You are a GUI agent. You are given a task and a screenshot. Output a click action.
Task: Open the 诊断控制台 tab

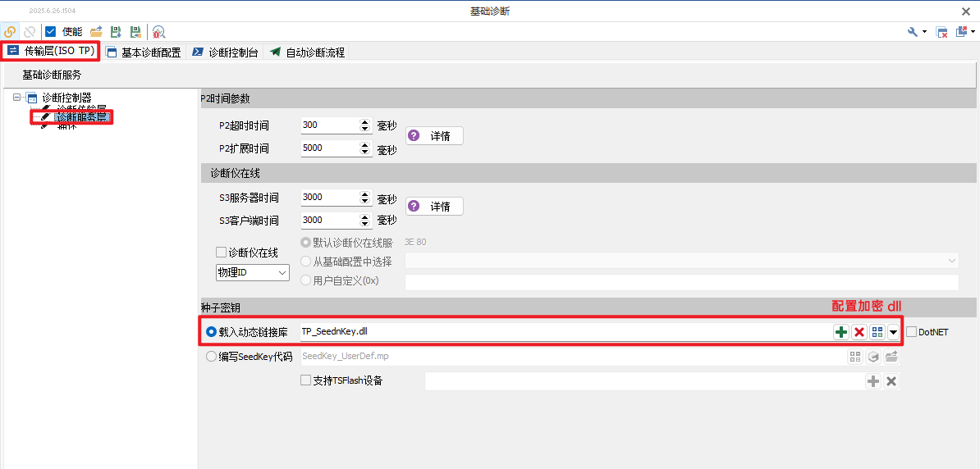[226, 52]
